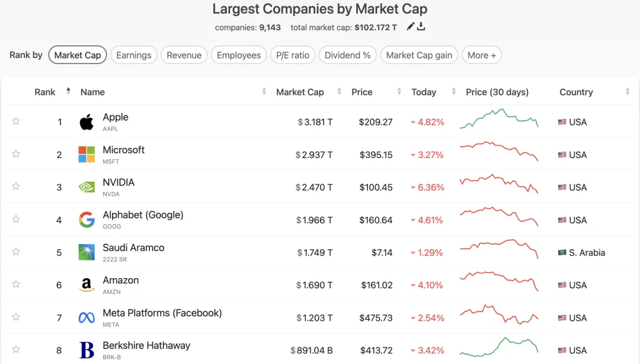The width and height of the screenshot is (640, 364).
Task: Click the NVIDIA logo icon
Action: point(87,188)
